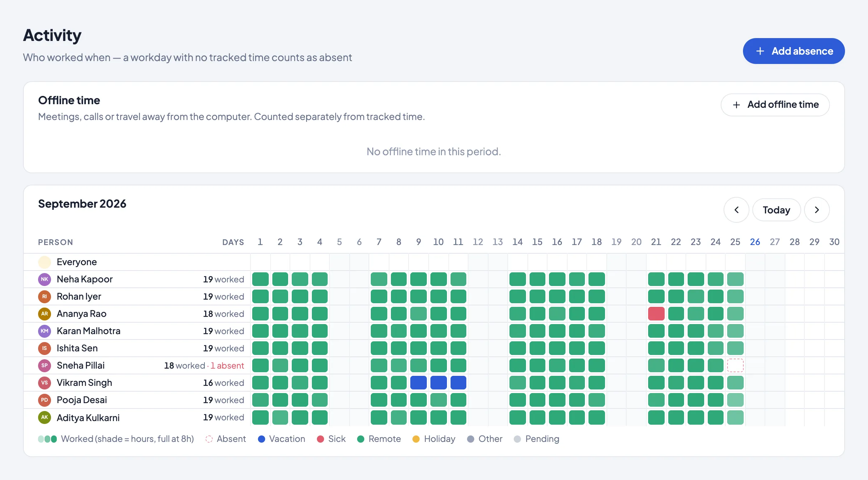Click the Add absence button
868x480 pixels.
click(794, 51)
